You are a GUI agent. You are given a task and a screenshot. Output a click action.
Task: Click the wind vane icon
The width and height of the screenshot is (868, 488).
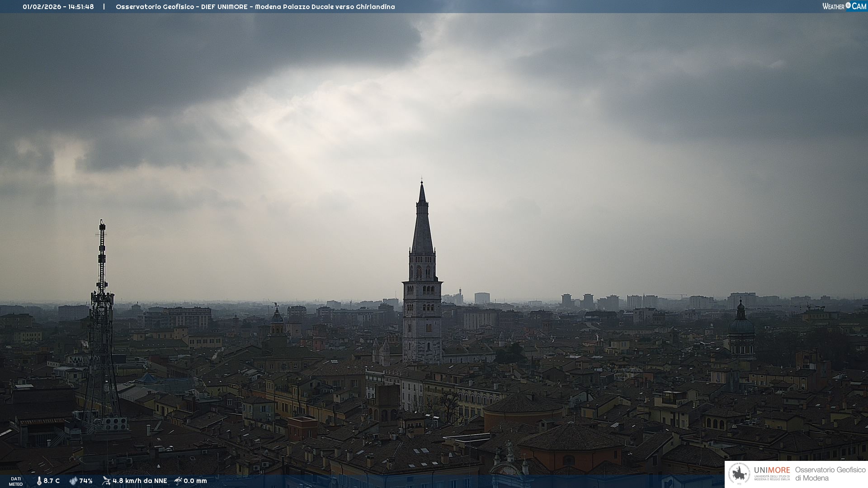pyautogui.click(x=106, y=480)
